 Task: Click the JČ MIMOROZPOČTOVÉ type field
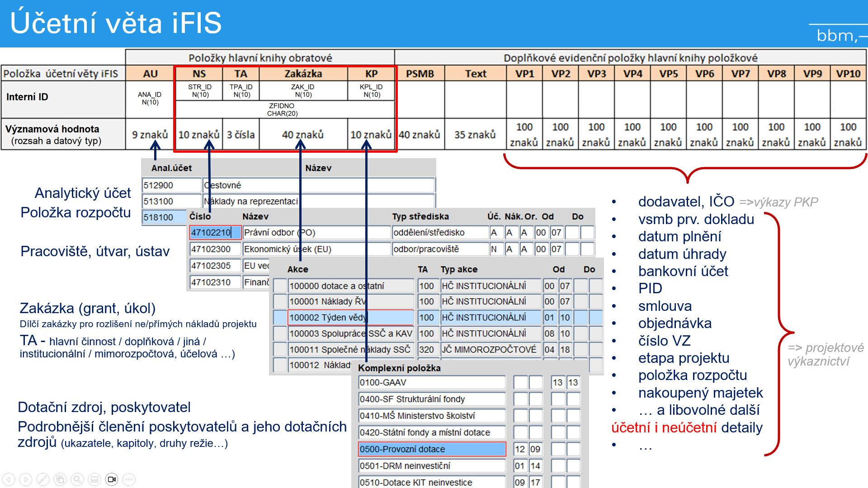pyautogui.click(x=491, y=349)
